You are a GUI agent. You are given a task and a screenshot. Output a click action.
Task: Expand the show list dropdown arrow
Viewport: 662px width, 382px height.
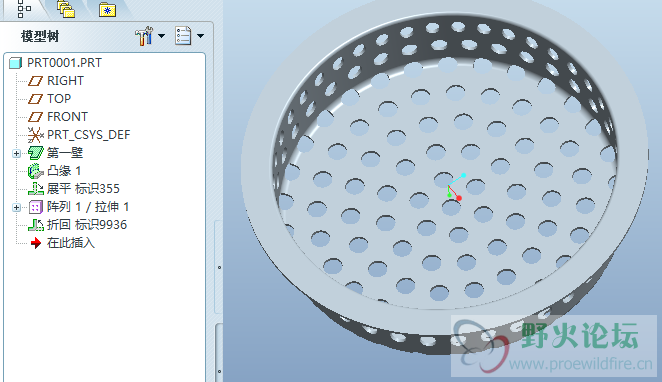pyautogui.click(x=201, y=36)
